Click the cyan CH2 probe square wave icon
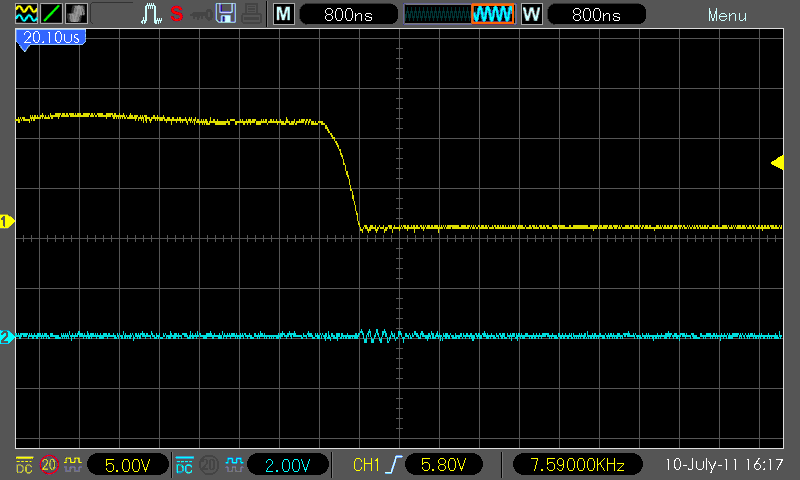The image size is (800, 480). pos(233,464)
